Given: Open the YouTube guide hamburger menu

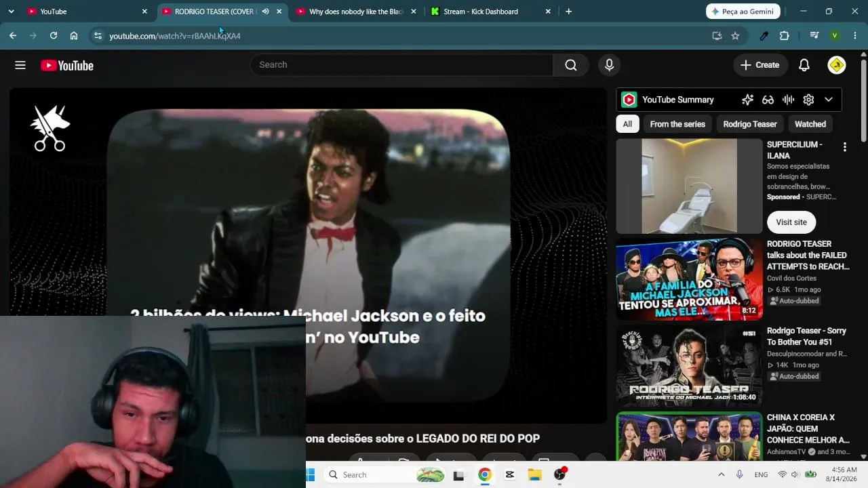Looking at the screenshot, I should (20, 65).
